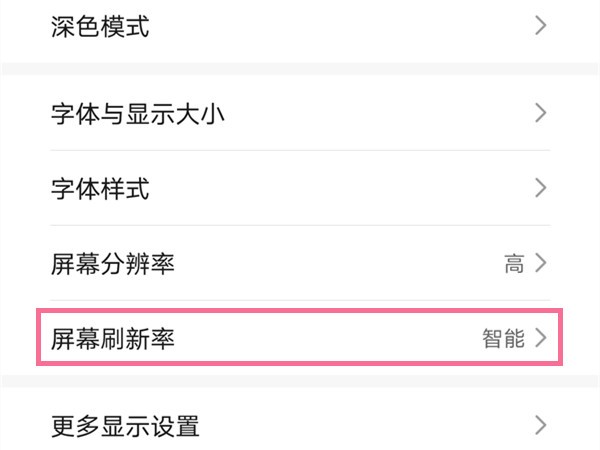Click the chevron on 字体样式 row
Viewport: 600px width, 450px height.
pyautogui.click(x=541, y=189)
